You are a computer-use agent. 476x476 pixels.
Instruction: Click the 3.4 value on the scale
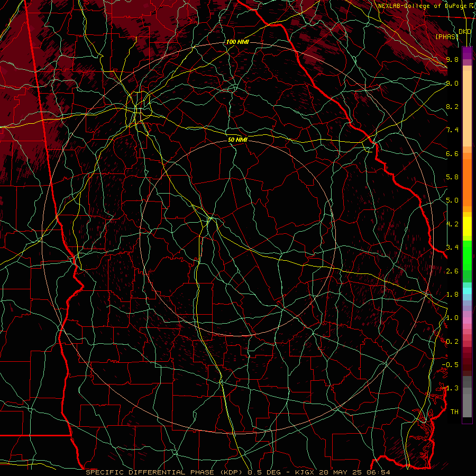pos(452,248)
